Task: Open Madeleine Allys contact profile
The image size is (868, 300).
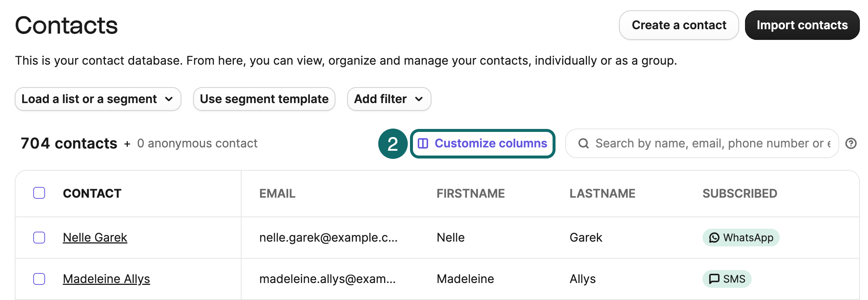Action: [x=106, y=279]
